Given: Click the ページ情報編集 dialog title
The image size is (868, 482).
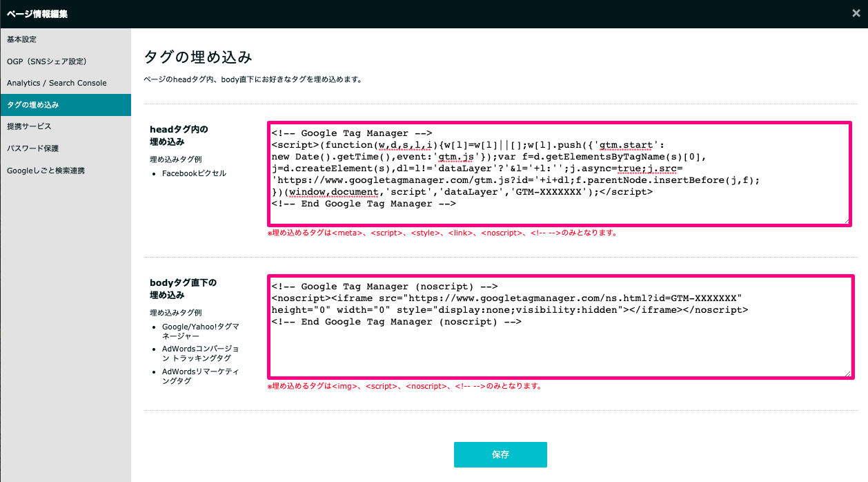Looking at the screenshot, I should 38,14.
